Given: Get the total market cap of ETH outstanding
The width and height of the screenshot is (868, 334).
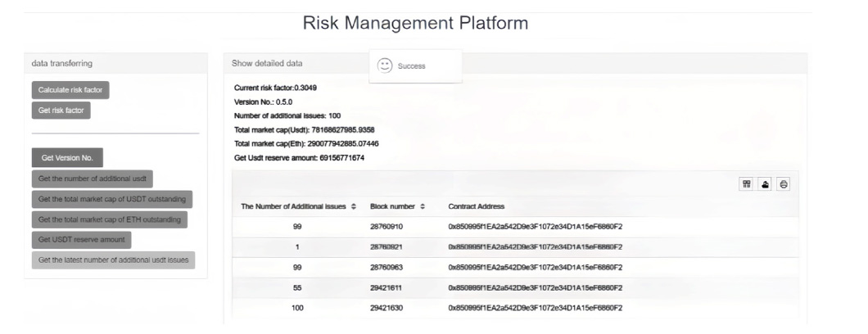Looking at the screenshot, I should click(110, 219).
